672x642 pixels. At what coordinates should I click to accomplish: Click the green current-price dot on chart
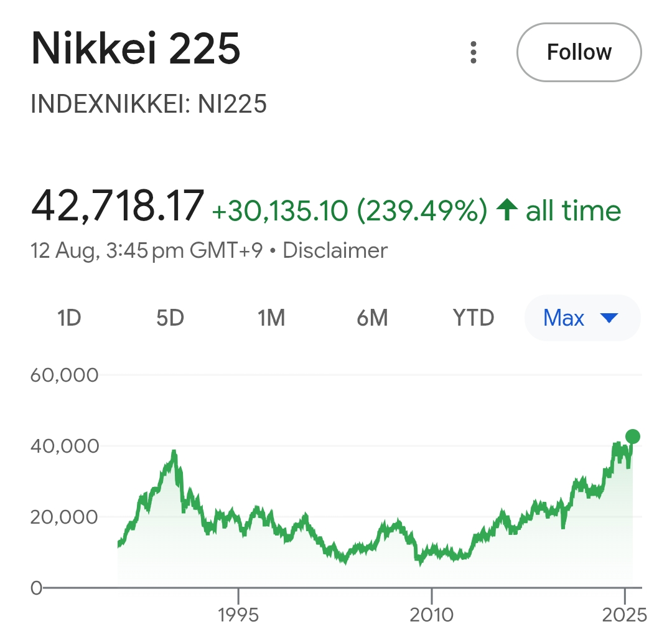(x=633, y=437)
